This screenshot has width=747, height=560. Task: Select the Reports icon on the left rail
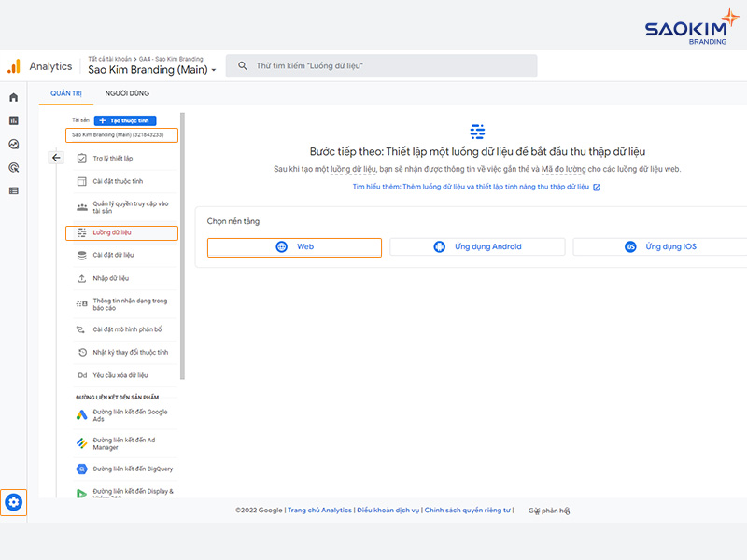pyautogui.click(x=13, y=122)
